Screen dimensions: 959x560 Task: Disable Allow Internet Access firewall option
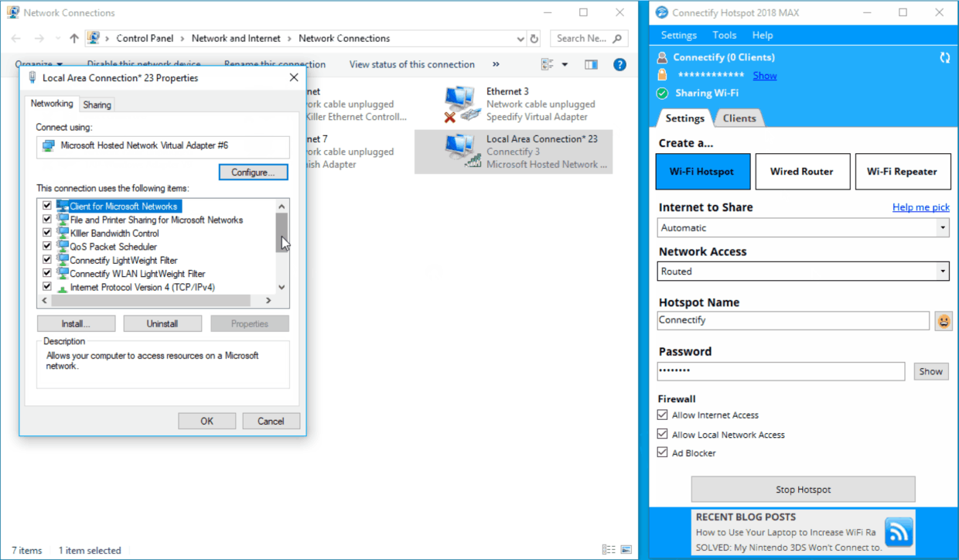[x=662, y=415]
